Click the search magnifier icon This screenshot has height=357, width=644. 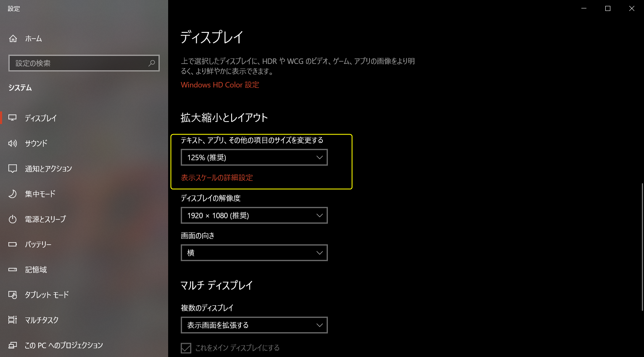coord(152,63)
